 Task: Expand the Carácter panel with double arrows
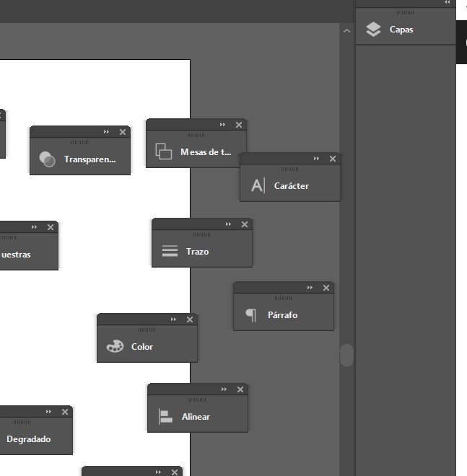click(316, 159)
